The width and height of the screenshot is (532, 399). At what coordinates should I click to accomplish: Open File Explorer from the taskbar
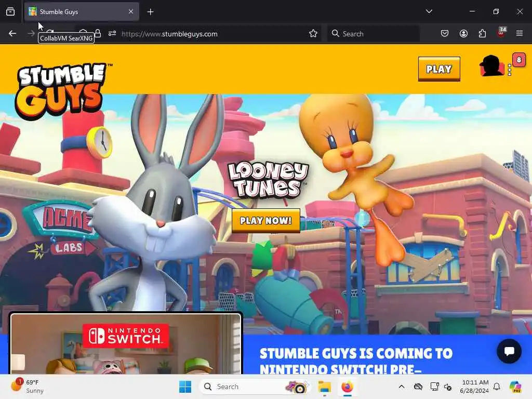pos(324,387)
